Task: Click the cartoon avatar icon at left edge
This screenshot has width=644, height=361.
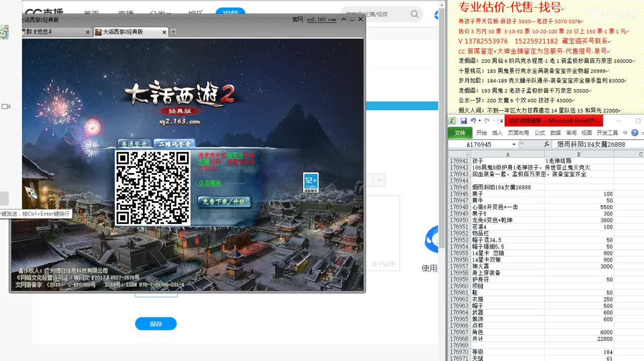Action: [x=4, y=33]
